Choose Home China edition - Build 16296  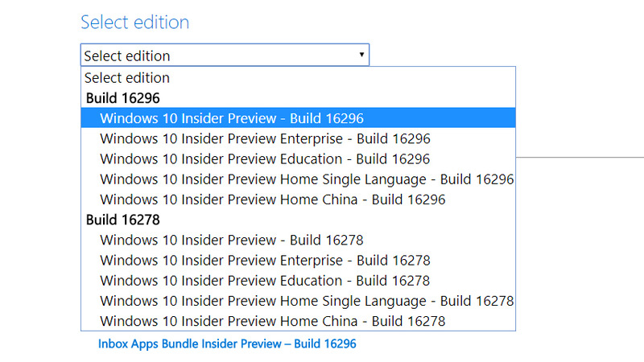pyautogui.click(x=272, y=199)
